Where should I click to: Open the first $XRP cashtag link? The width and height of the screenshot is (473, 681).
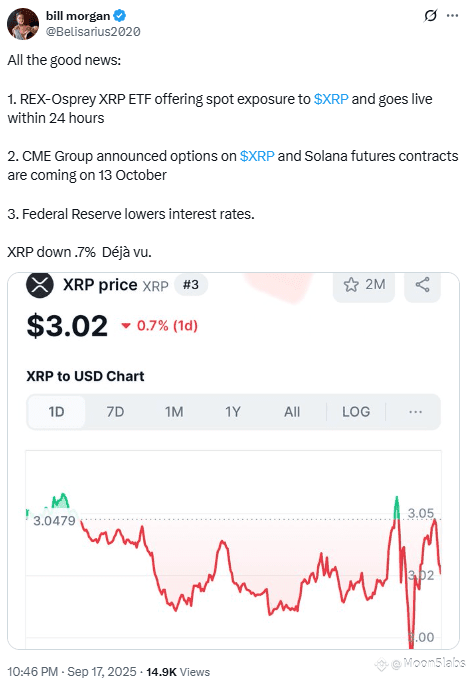click(x=331, y=99)
